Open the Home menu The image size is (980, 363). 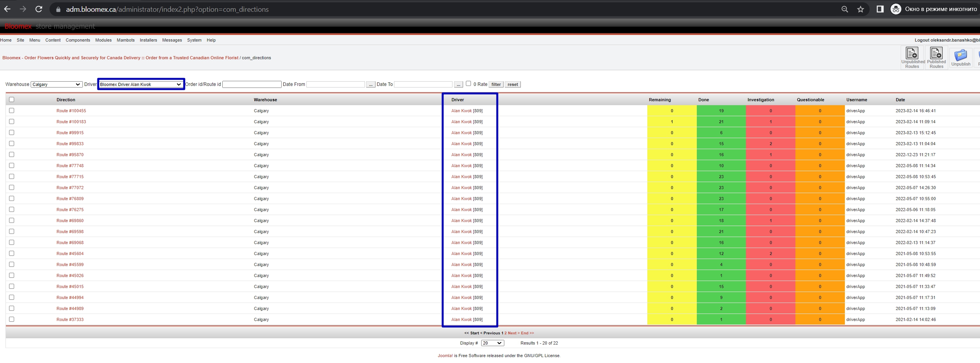click(x=6, y=40)
